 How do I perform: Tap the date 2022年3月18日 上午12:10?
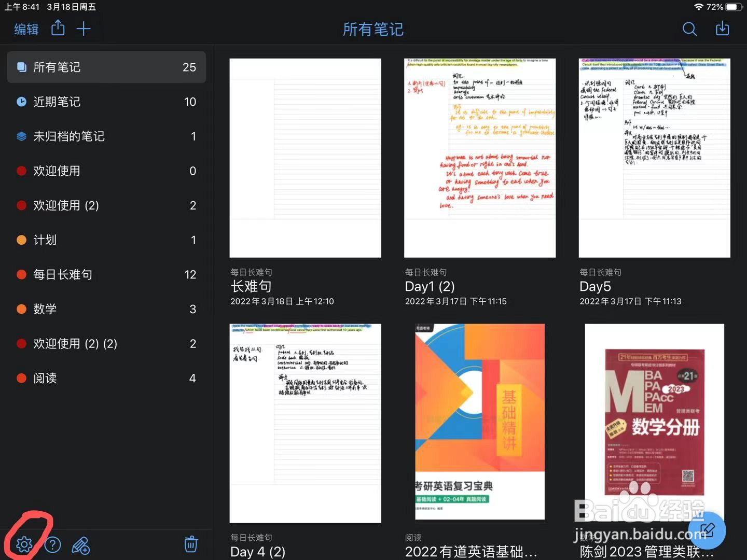282,301
